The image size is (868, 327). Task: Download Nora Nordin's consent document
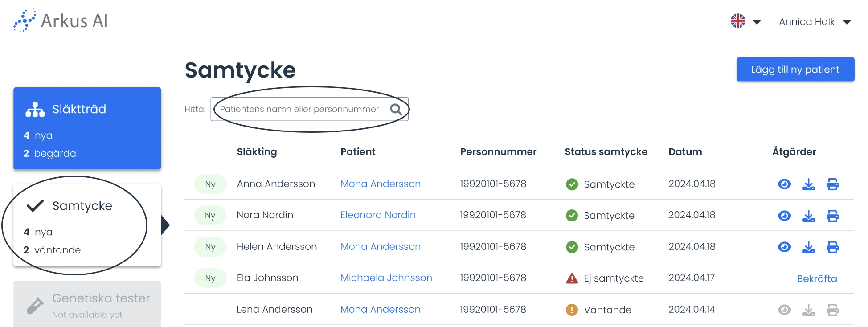808,216
